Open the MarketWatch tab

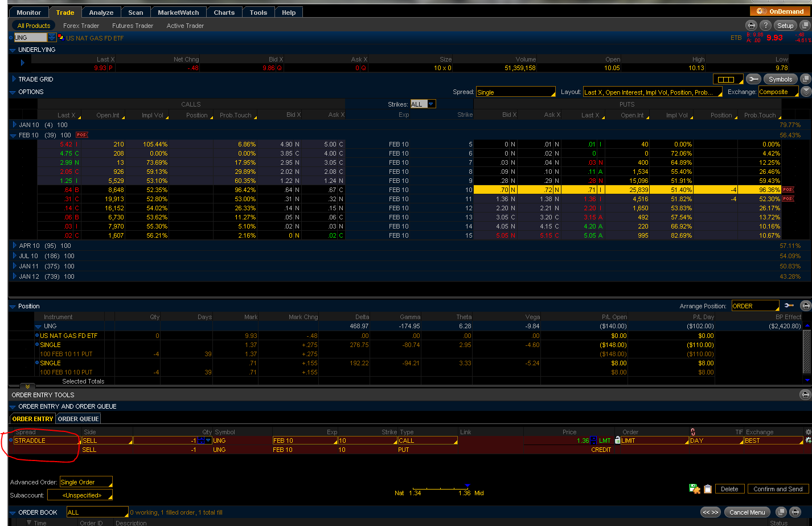point(178,12)
